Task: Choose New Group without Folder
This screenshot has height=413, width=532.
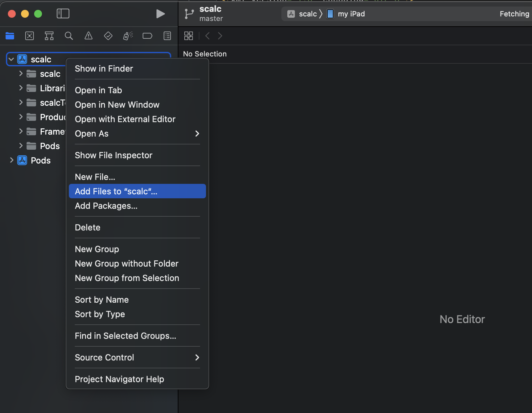Action: coord(137,264)
